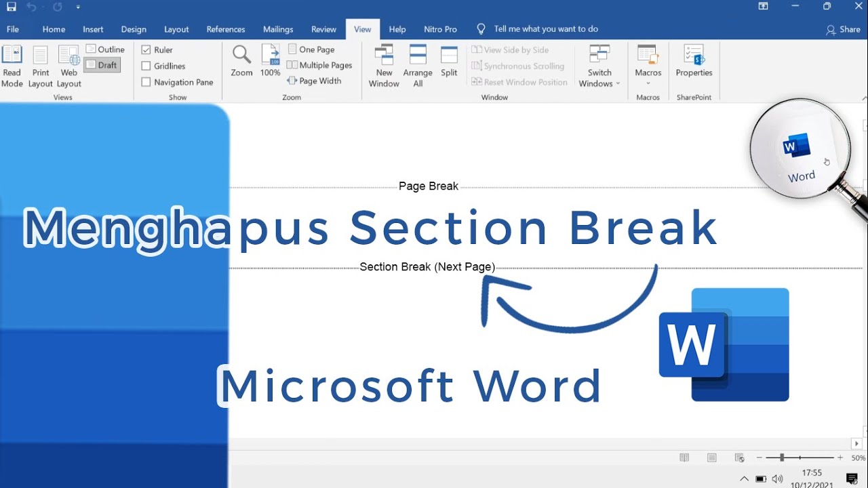Click Synchronous Scrolling option

[x=518, y=66]
